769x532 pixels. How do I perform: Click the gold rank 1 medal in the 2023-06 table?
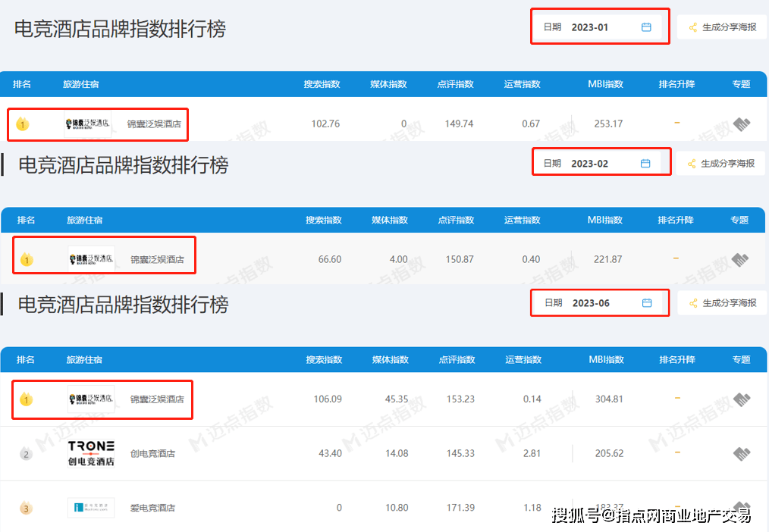27,399
